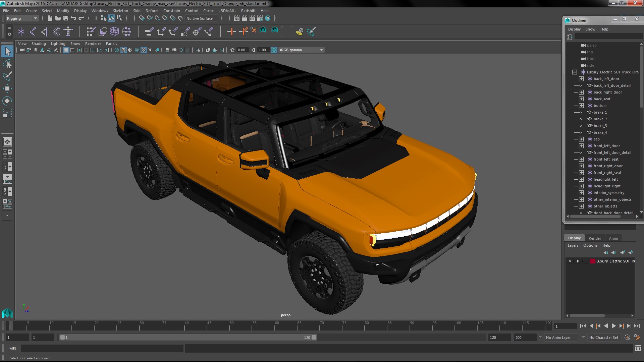
Task: Click the Undo arrow icon
Action: click(x=73, y=18)
